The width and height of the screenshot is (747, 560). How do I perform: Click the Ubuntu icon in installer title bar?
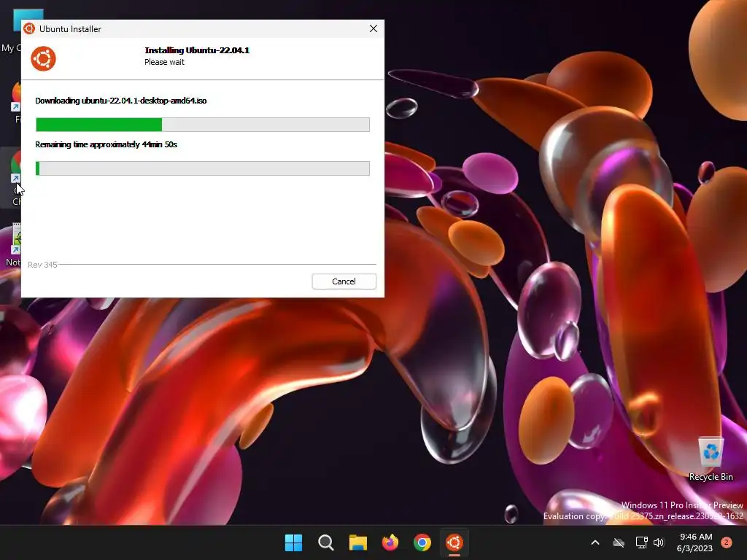[29, 28]
